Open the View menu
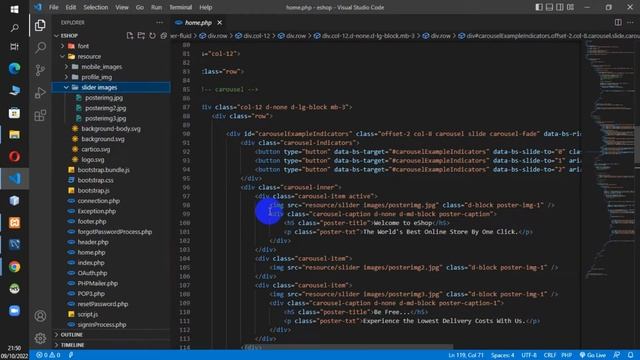Image resolution: width=640 pixels, height=360 pixels. [x=122, y=7]
